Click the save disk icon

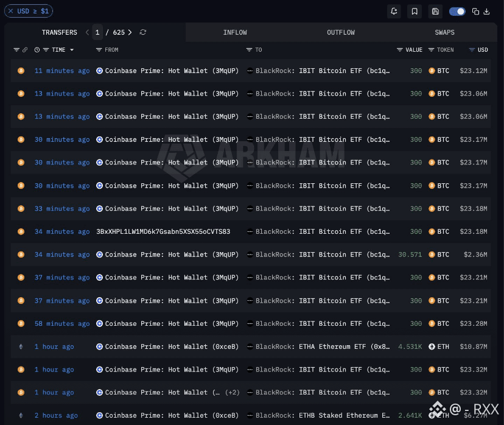click(435, 12)
